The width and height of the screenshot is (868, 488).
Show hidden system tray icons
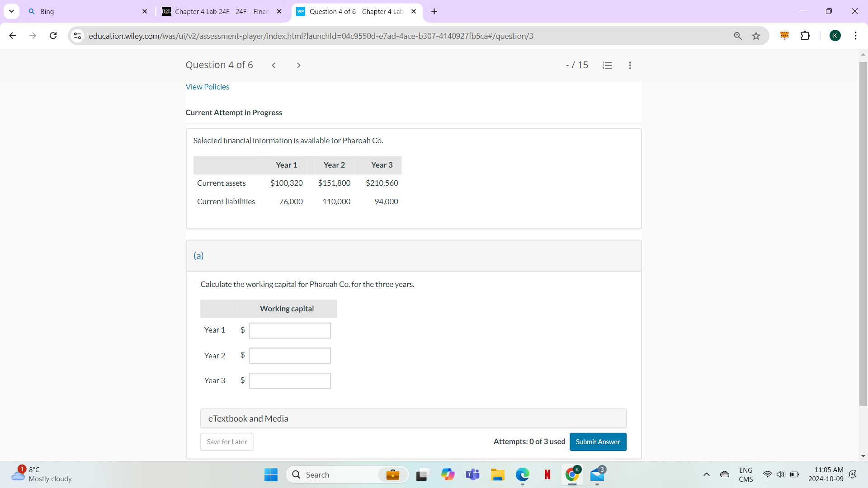[707, 475]
